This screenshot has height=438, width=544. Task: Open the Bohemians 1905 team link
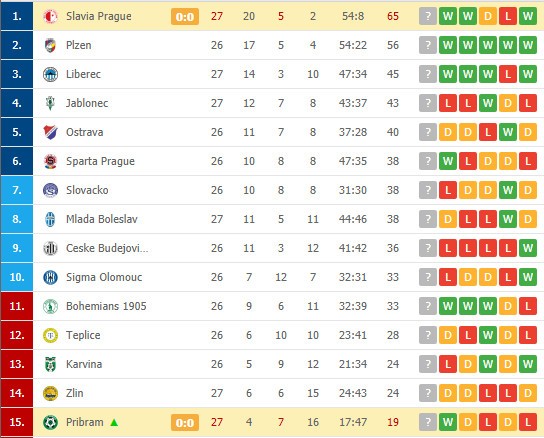(106, 306)
